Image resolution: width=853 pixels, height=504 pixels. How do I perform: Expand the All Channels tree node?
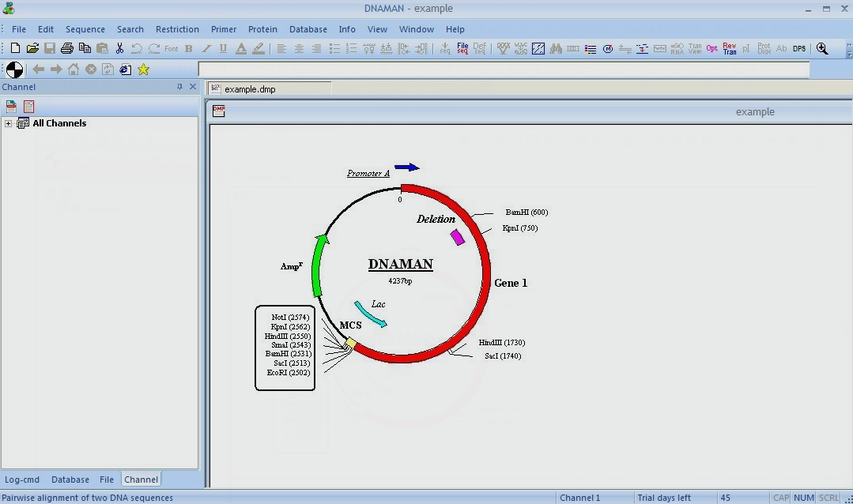[x=8, y=123]
